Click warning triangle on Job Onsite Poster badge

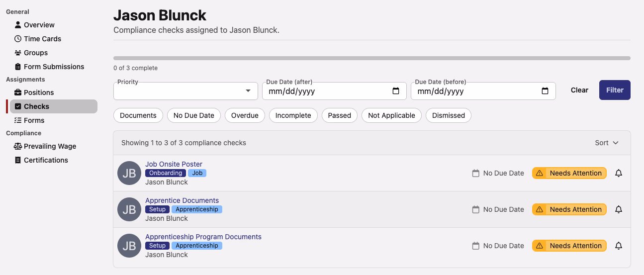click(x=540, y=173)
